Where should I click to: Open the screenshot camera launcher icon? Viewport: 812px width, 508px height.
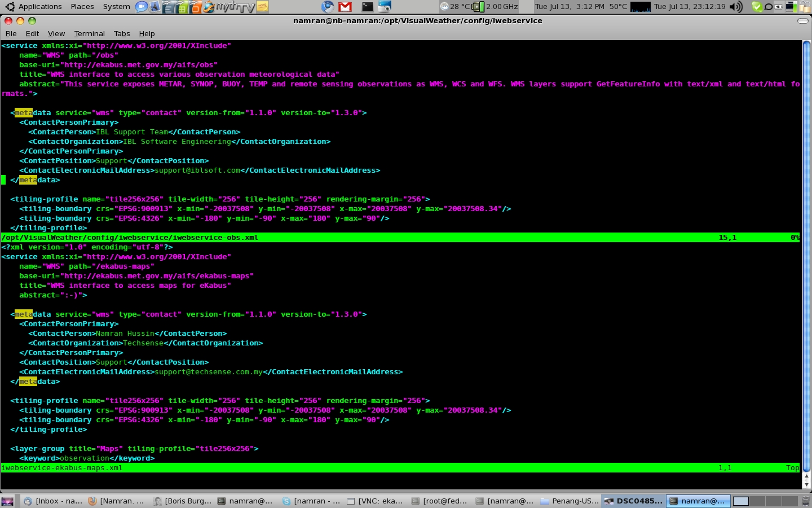(385, 7)
